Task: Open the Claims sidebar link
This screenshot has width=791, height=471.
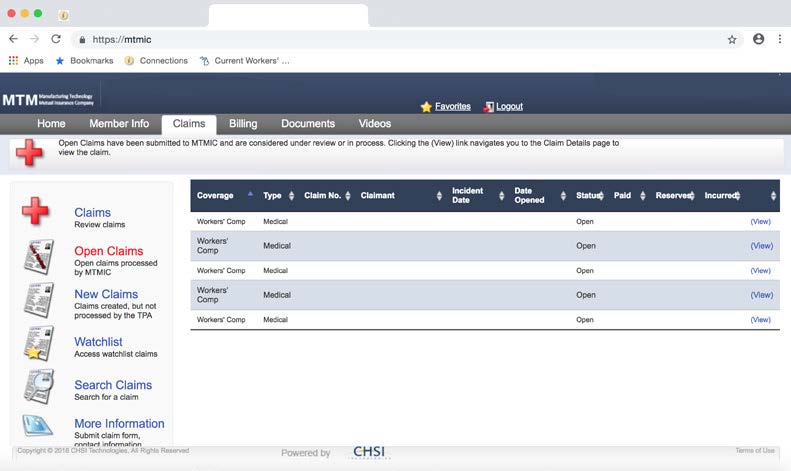Action: [x=92, y=212]
